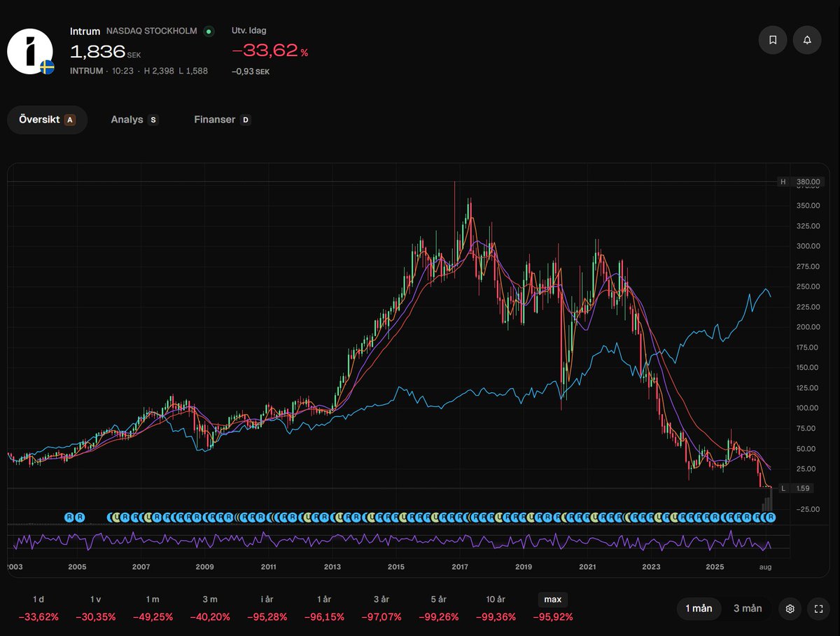
Task: Click the 2017 label on the time axis
Action: 460,567
